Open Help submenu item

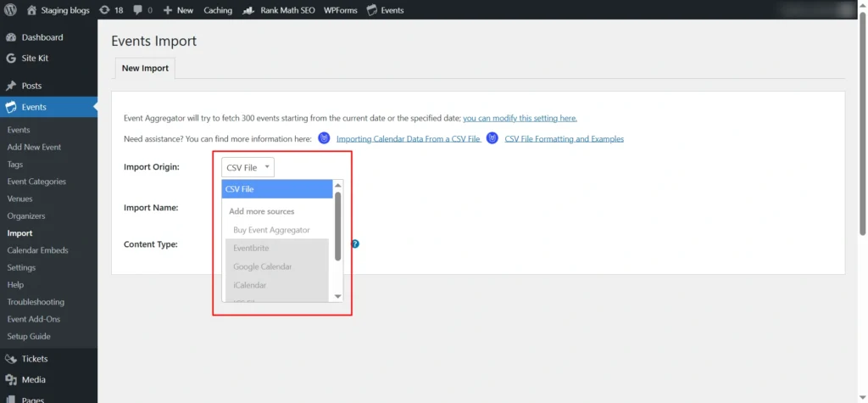(x=15, y=285)
